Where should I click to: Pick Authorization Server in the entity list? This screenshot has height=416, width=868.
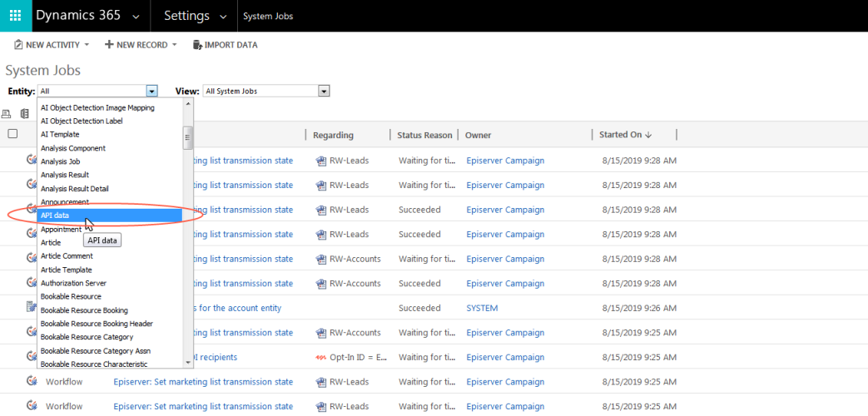tap(73, 283)
